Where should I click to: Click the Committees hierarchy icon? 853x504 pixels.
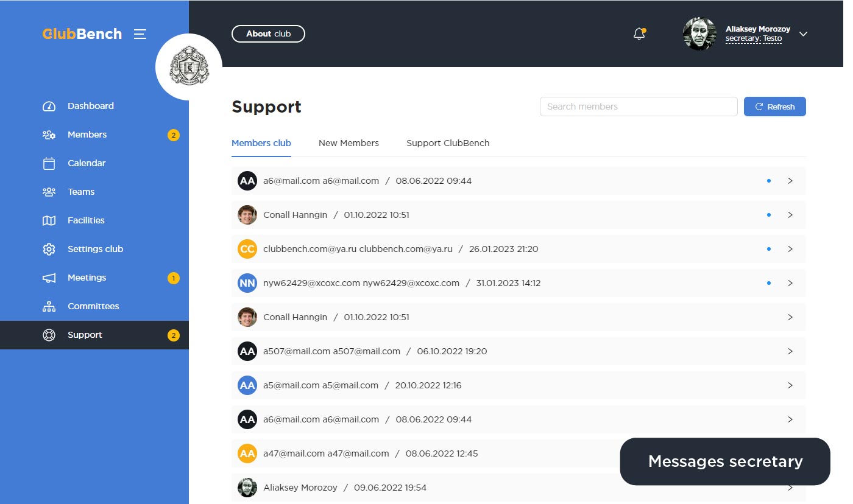(x=49, y=307)
